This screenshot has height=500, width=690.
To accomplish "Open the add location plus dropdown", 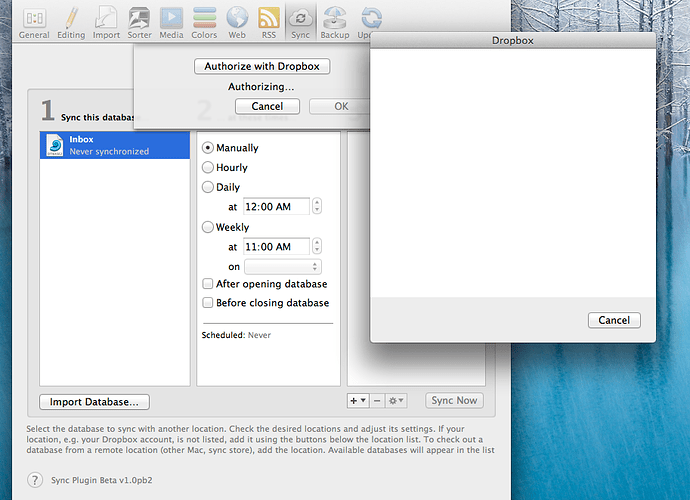I will (x=358, y=401).
